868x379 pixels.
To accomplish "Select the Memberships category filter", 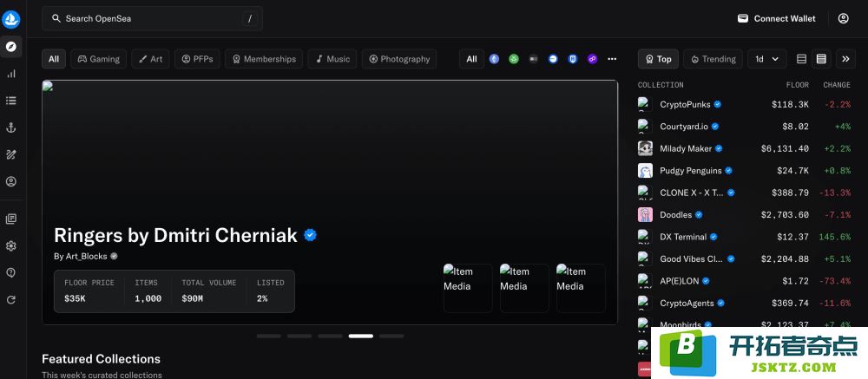I will [x=264, y=59].
